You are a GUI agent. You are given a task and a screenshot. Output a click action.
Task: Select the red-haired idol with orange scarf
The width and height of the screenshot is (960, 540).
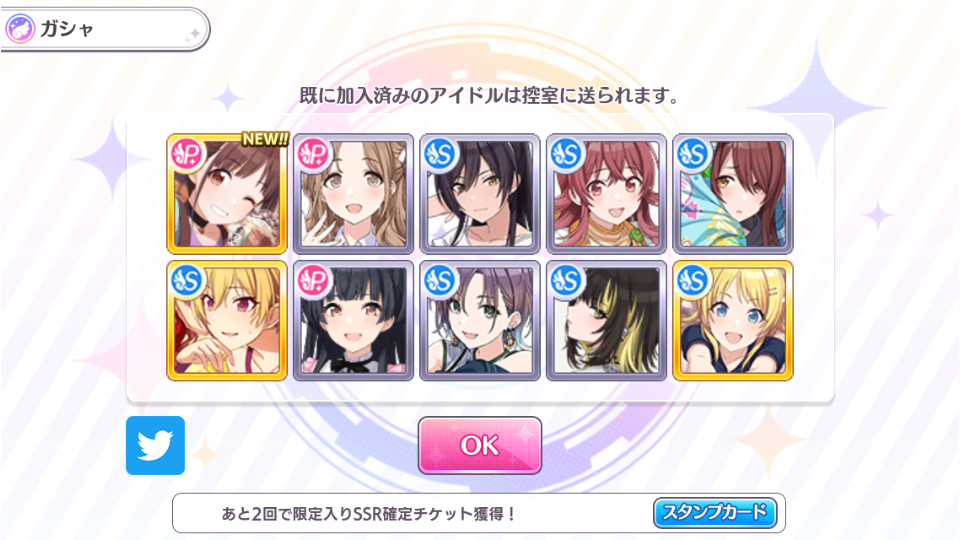[x=606, y=194]
